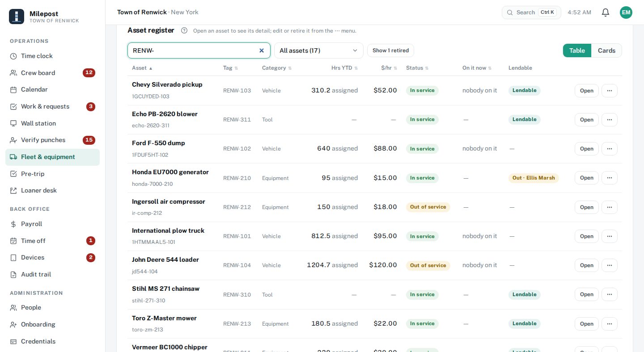Image resolution: width=644 pixels, height=352 pixels.
Task: Open the Echo PB-2620 blower asset
Action: click(586, 120)
